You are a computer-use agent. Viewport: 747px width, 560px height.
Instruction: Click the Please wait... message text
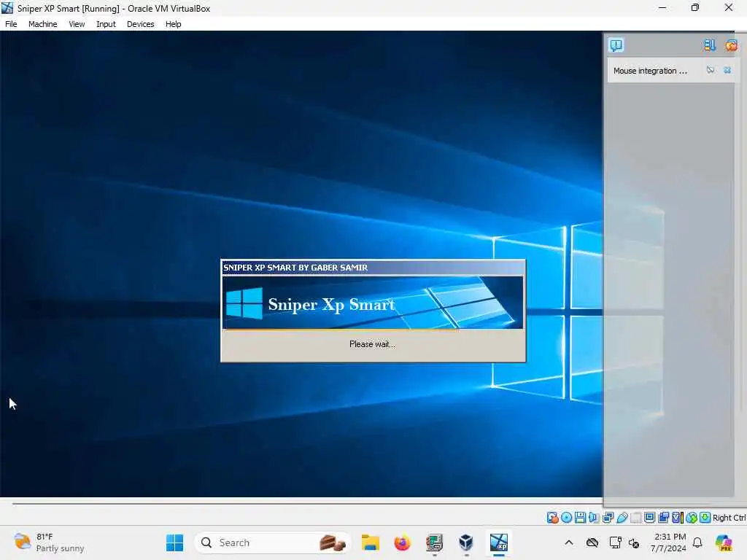coord(372,344)
